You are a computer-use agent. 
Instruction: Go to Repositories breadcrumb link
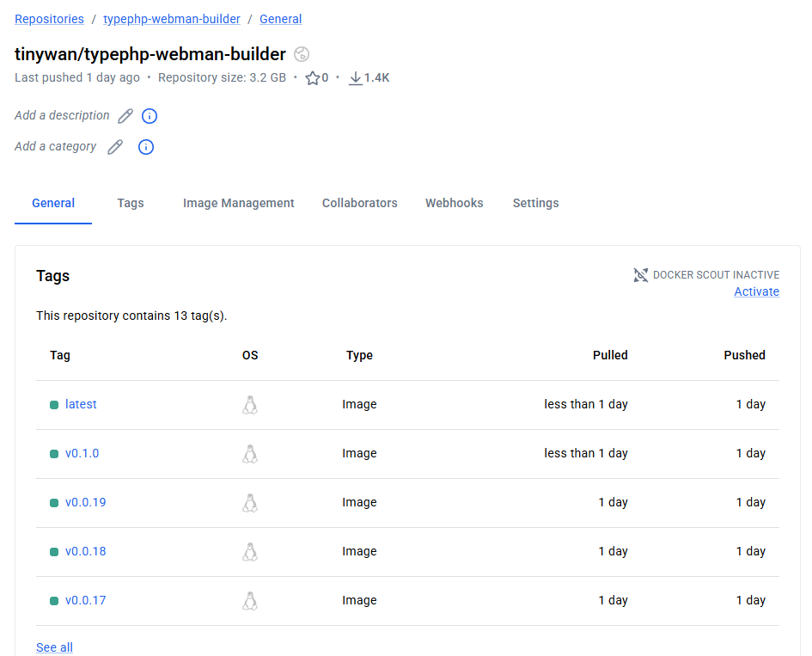(x=49, y=19)
